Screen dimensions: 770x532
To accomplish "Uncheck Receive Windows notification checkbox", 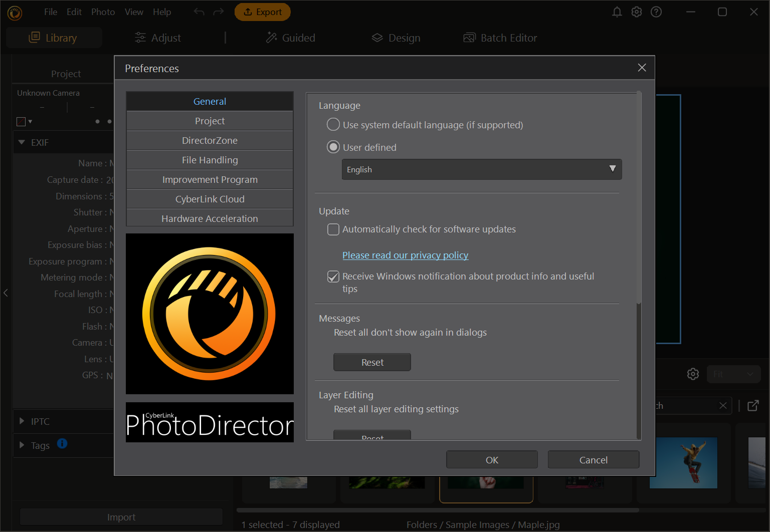I will tap(333, 277).
